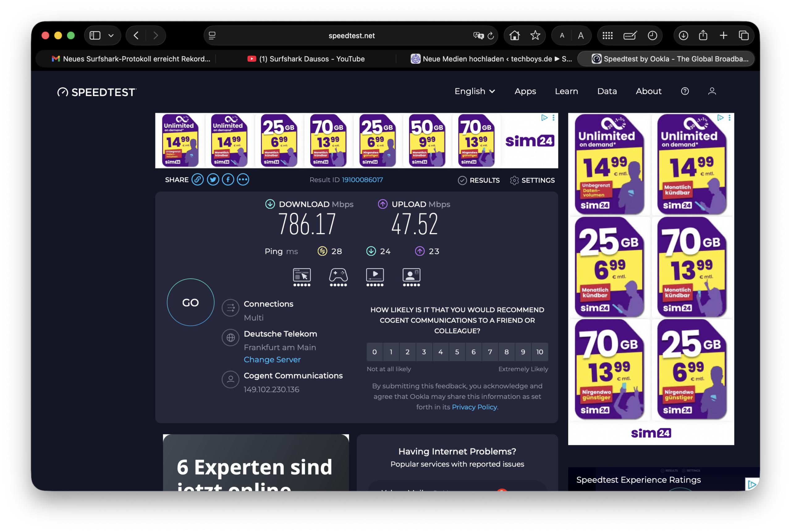The width and height of the screenshot is (791, 532).
Task: Open a new tab with plus icon
Action: pos(723,35)
